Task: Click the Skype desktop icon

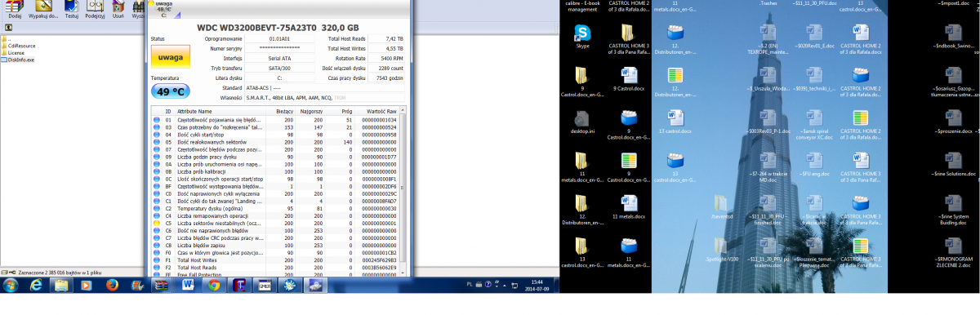Action: coord(582,37)
